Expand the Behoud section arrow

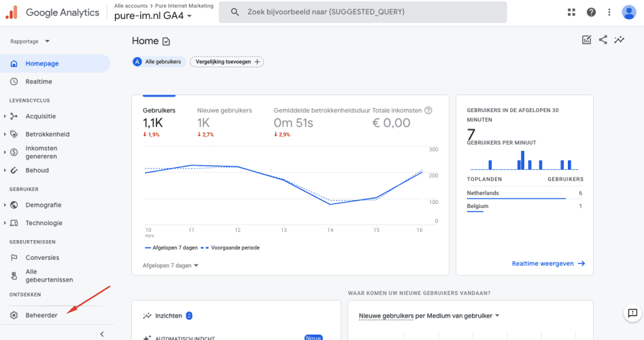pyautogui.click(x=5, y=171)
